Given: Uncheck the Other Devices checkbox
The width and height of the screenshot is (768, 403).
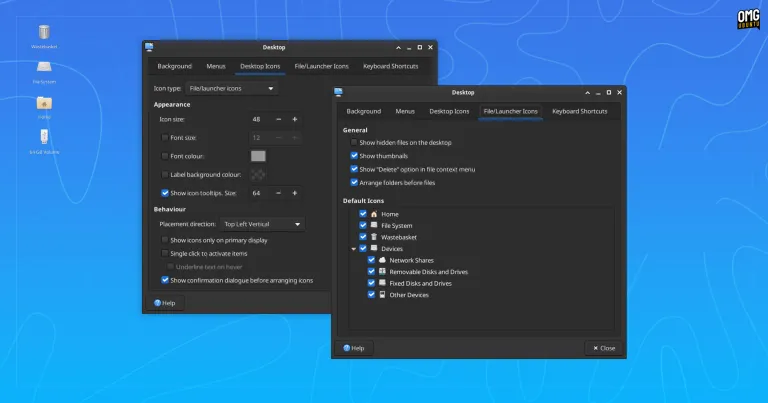Looking at the screenshot, I should point(371,295).
